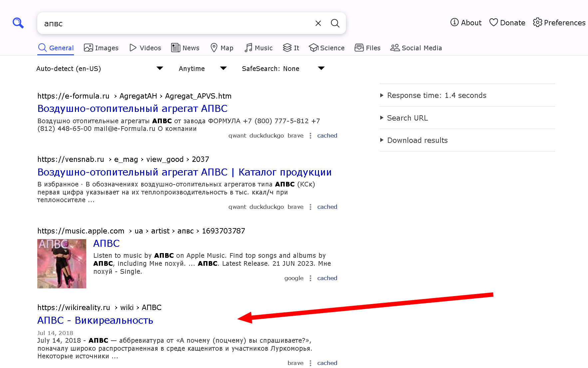
Task: Open Preferences gear settings
Action: (559, 23)
